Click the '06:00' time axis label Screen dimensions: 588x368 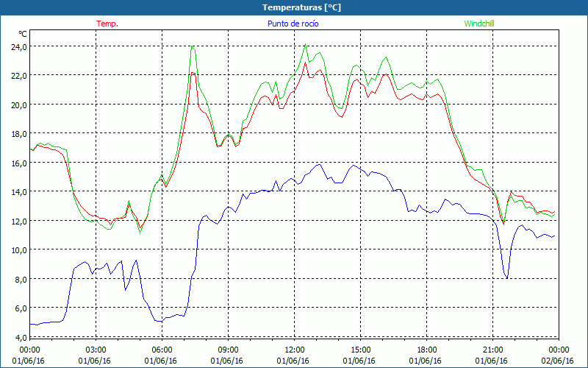162,350
